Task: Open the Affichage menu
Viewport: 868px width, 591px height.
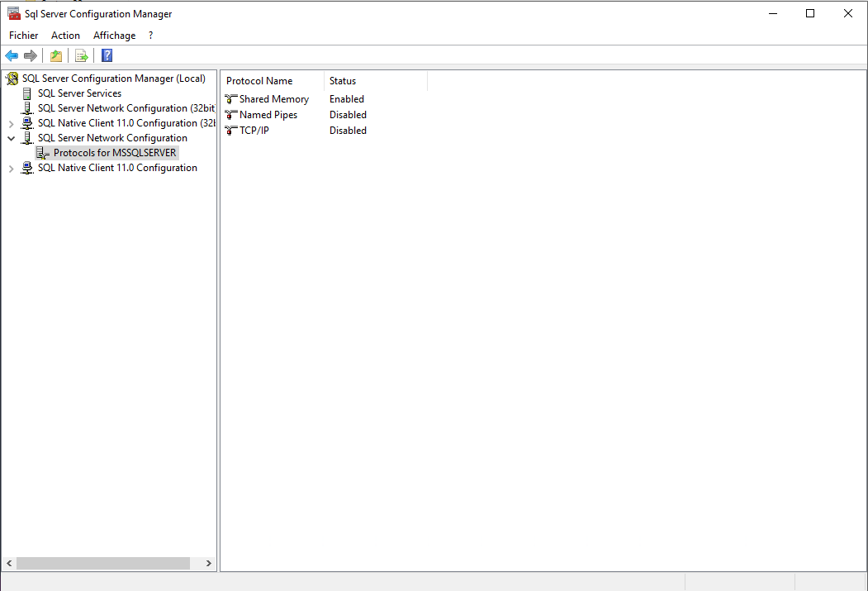Action: 115,36
